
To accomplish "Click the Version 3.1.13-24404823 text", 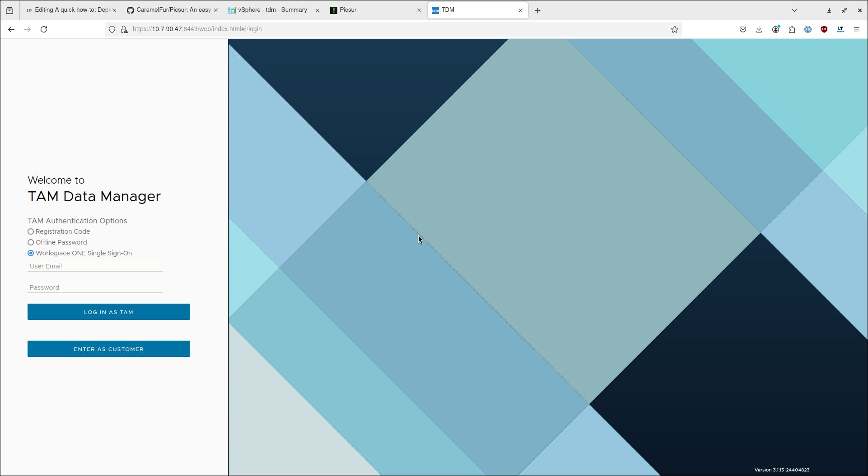I will [782, 470].
